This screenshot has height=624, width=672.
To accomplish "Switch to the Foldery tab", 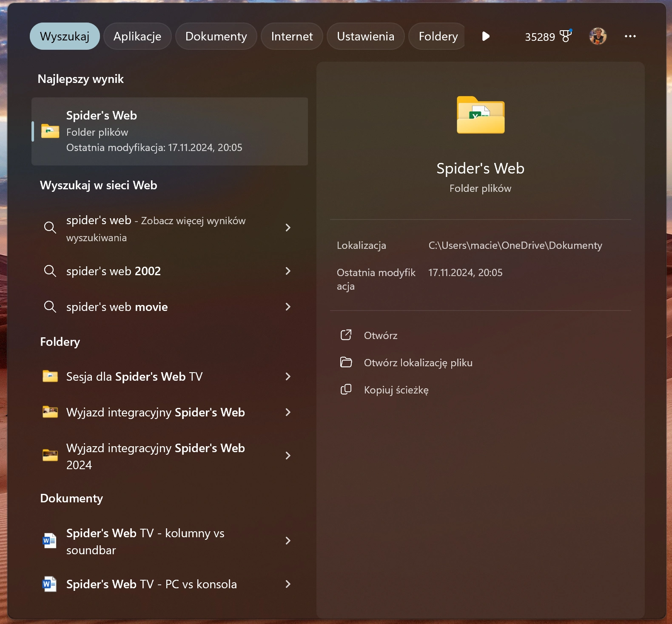I will pos(437,36).
